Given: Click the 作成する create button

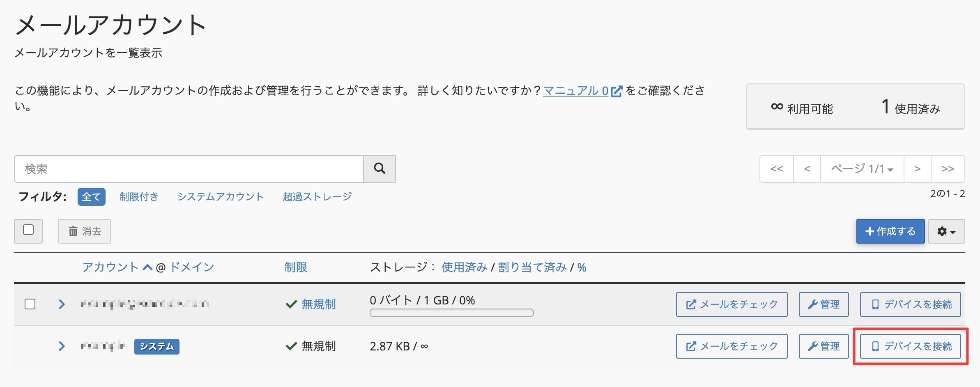Looking at the screenshot, I should coord(890,231).
